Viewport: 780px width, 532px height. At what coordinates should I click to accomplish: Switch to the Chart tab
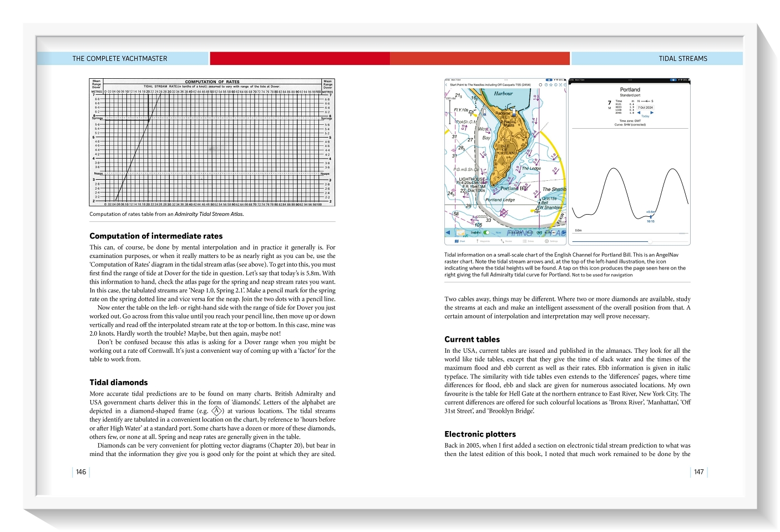460,241
